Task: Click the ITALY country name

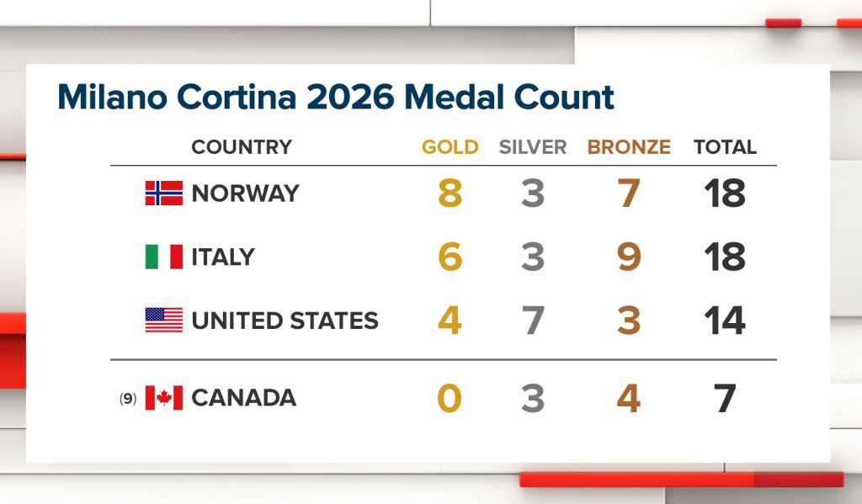Action: tap(223, 257)
